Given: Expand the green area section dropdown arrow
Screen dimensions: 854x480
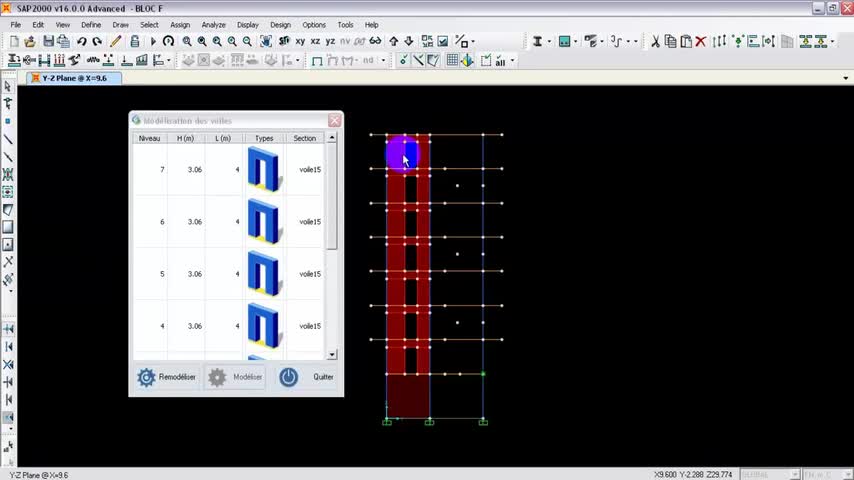Looking at the screenshot, I should [x=576, y=41].
